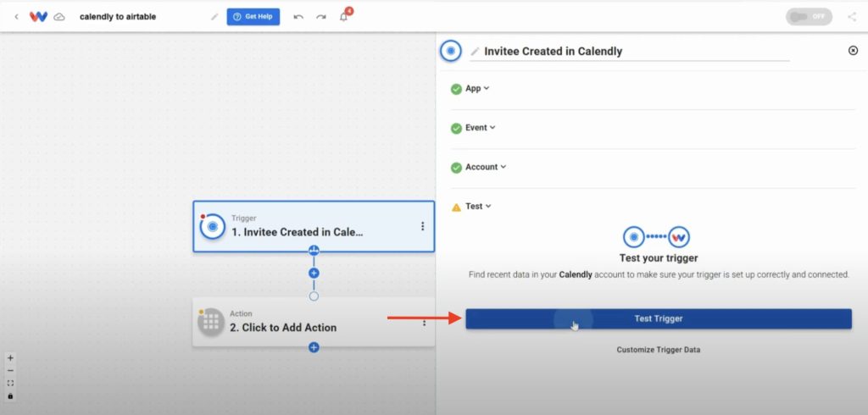
Task: Close the trigger settings panel
Action: (853, 50)
